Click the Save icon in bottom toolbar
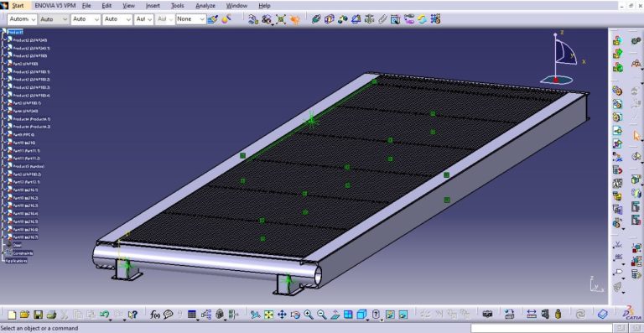Image resolution: width=644 pixels, height=333 pixels. (38, 315)
